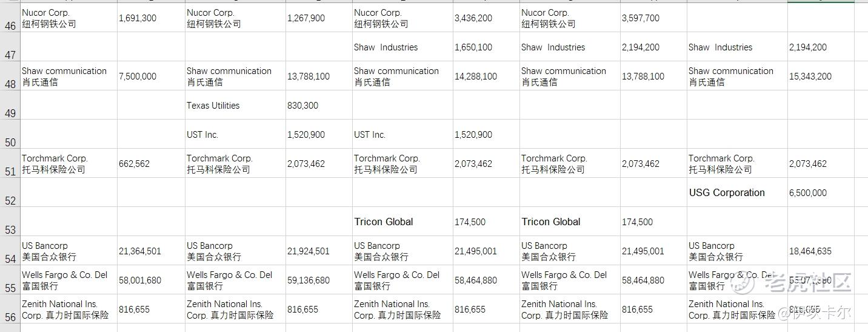Select the Nucor value 1,691,300 cell
The image size is (868, 332).
[x=150, y=18]
